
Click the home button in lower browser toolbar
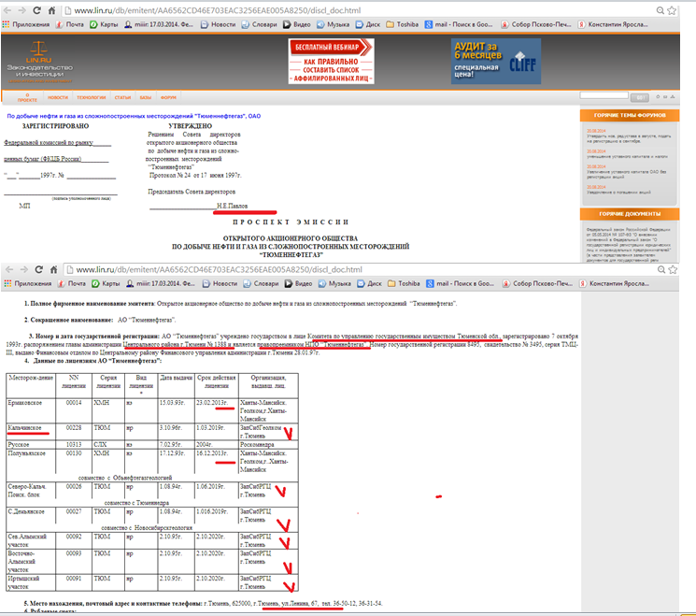coord(53,269)
